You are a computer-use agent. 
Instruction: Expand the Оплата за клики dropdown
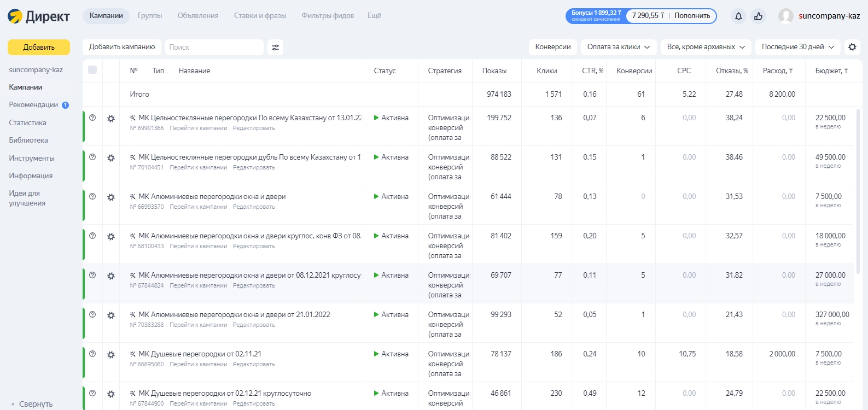point(618,47)
